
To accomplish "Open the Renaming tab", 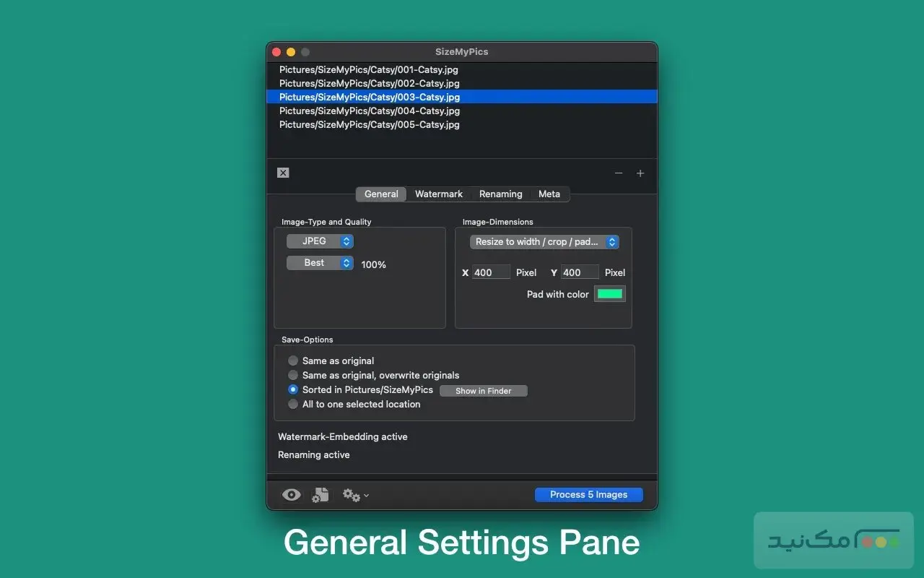I will 500,194.
